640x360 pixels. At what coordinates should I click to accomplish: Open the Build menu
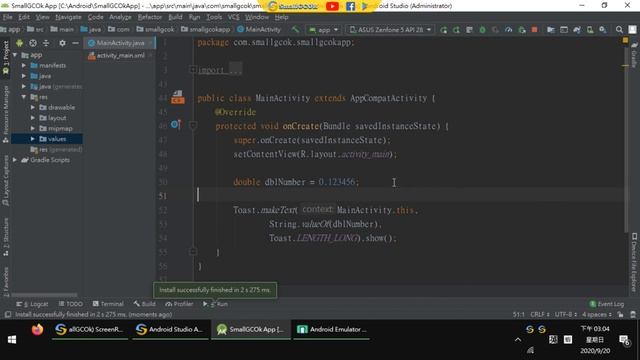click(x=175, y=17)
